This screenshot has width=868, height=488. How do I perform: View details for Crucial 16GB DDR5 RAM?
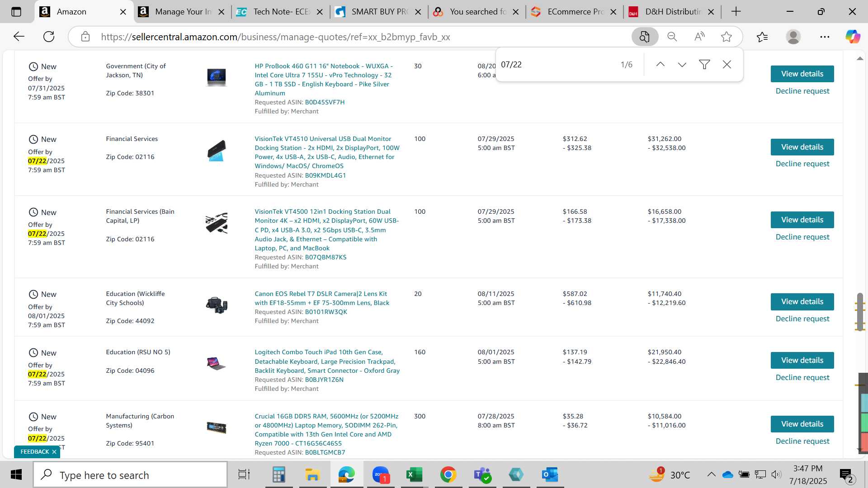pyautogui.click(x=802, y=424)
